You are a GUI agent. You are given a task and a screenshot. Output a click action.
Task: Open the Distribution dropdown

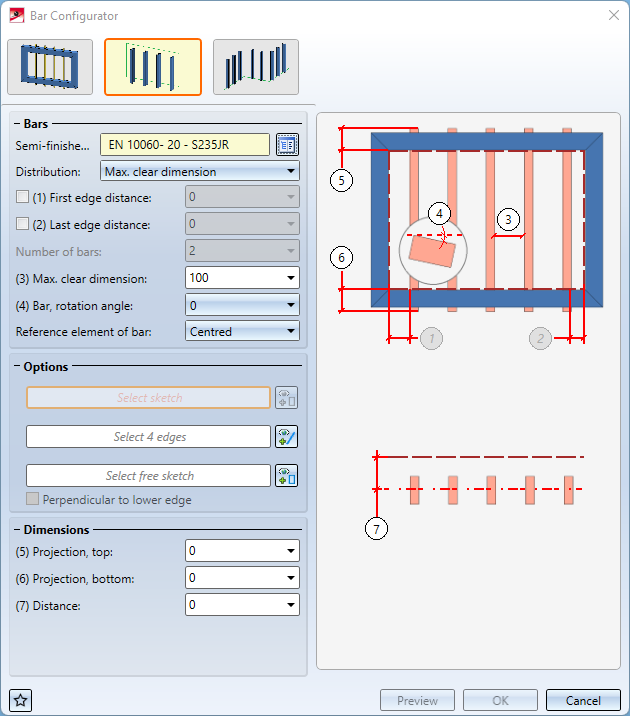coord(200,171)
